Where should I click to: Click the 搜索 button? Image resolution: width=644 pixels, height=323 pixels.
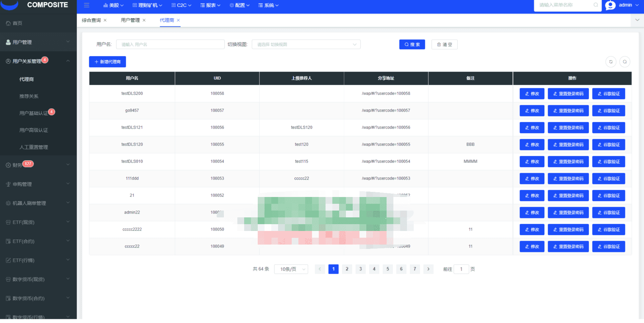coord(412,44)
